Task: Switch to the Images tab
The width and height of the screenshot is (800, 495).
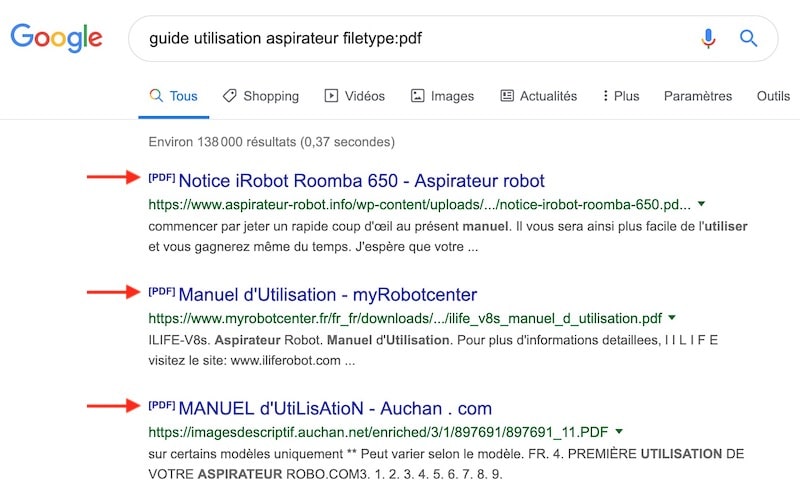Action: coord(442,96)
